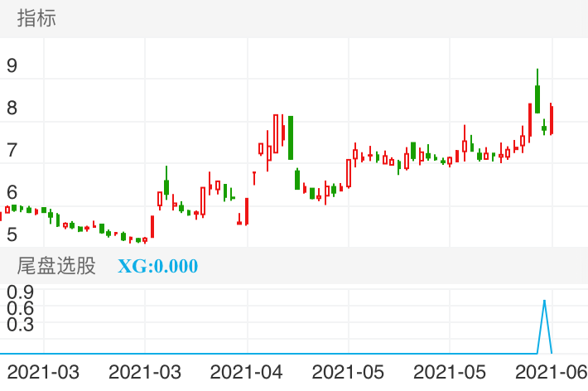Image resolution: width=588 pixels, height=391 pixels.
Task: Select the last red candlestick on the chart
Action: click(552, 120)
